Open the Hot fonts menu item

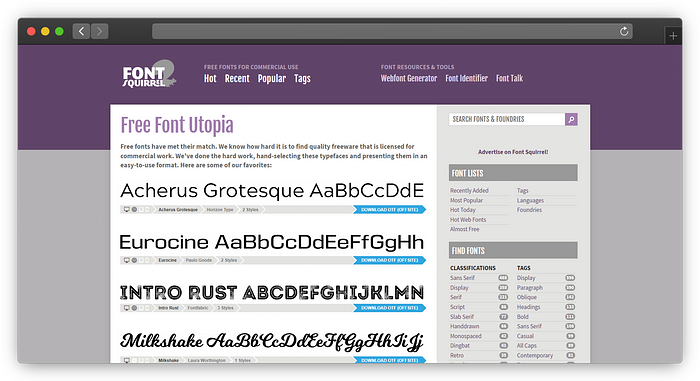click(x=210, y=79)
